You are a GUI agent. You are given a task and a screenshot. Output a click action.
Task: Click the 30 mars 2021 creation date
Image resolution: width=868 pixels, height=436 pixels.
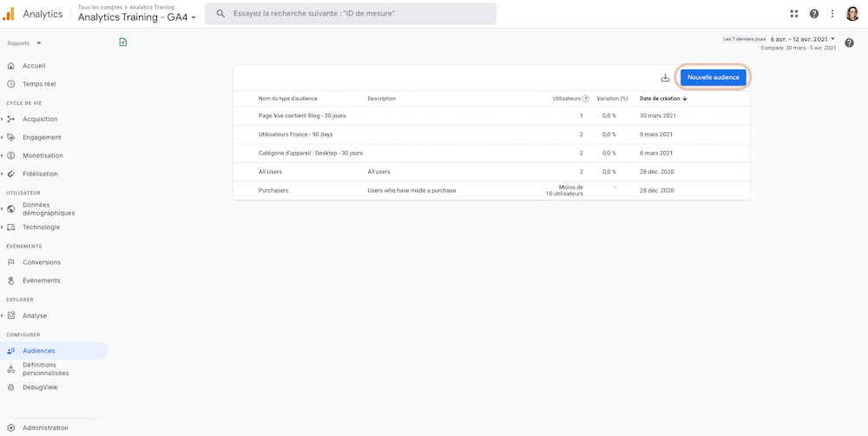pyautogui.click(x=658, y=116)
